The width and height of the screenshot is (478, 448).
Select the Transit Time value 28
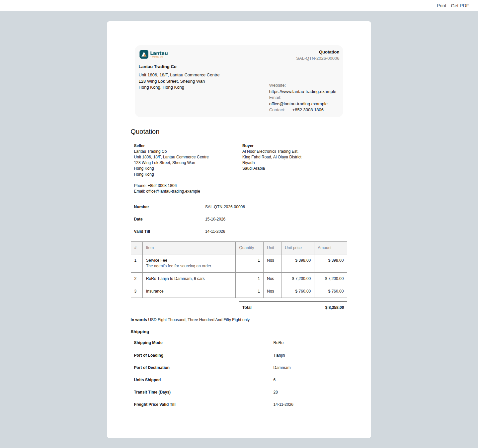click(x=276, y=392)
